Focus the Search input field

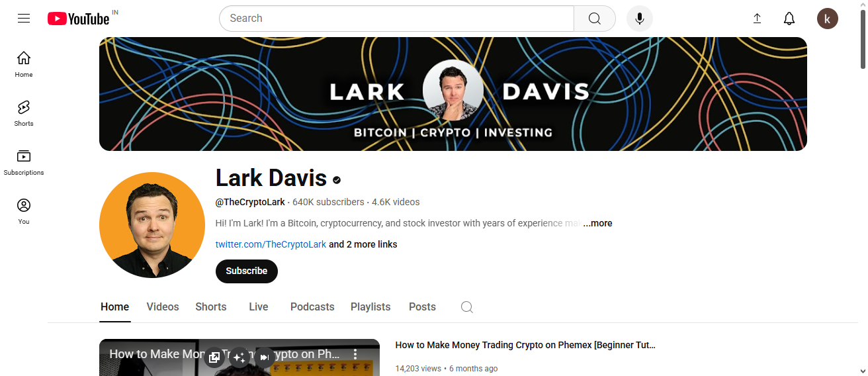(396, 19)
